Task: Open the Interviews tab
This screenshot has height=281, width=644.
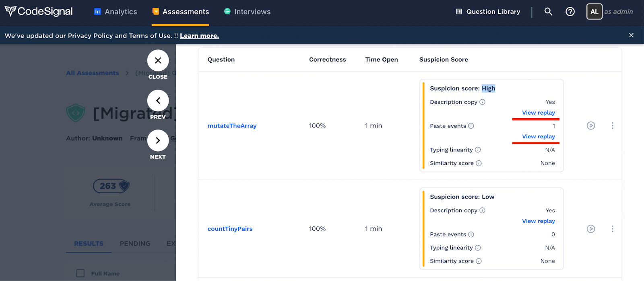Action: tap(247, 12)
